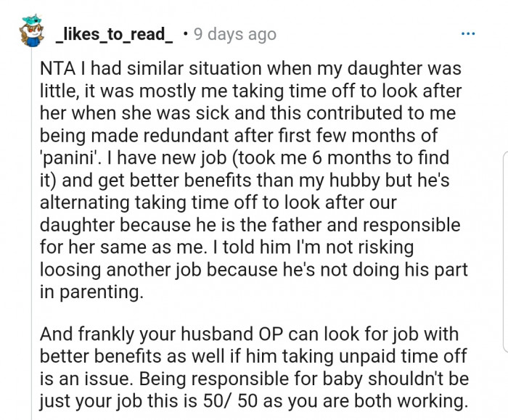
Task: Open the _likes_to_read_ user profile
Action: [115, 33]
